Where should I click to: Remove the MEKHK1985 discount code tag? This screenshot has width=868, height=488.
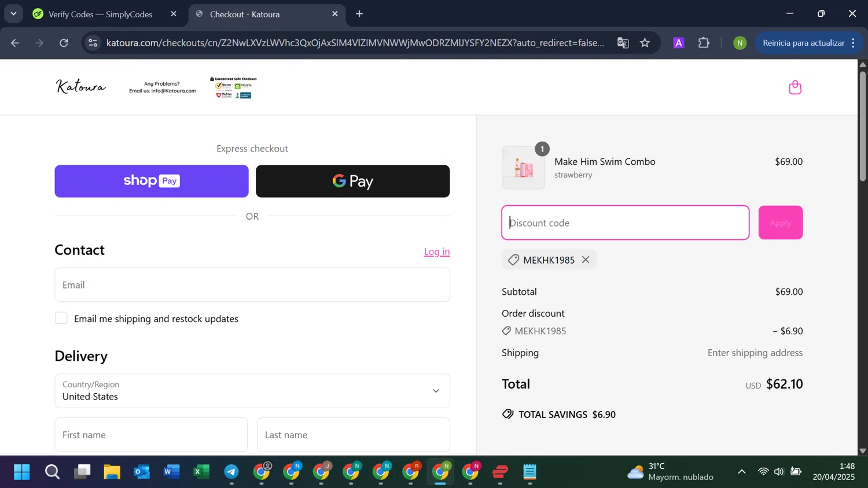[x=586, y=260]
